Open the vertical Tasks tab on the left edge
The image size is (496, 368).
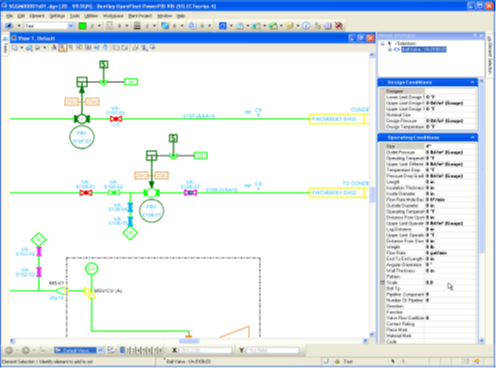coord(5,46)
